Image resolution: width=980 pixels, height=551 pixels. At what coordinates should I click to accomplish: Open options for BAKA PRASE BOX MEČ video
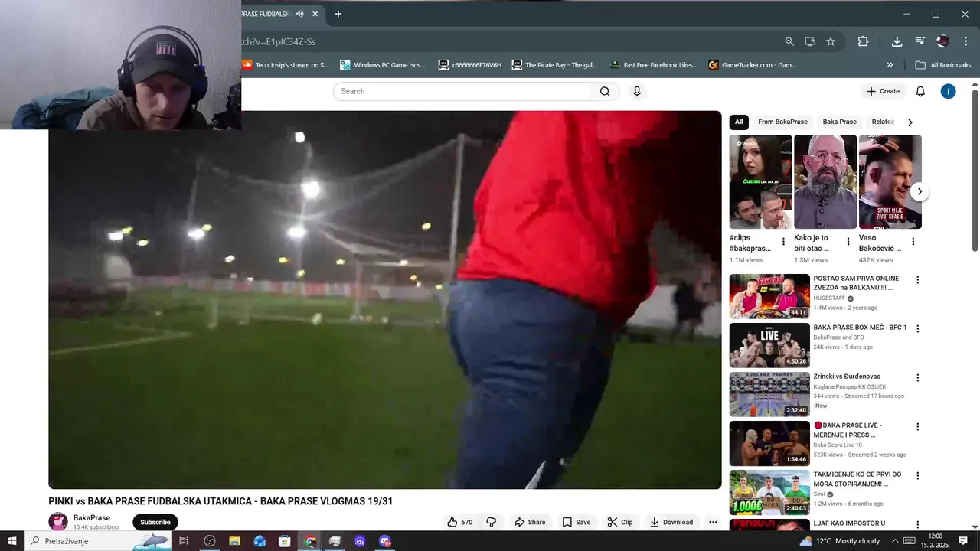pyautogui.click(x=917, y=329)
